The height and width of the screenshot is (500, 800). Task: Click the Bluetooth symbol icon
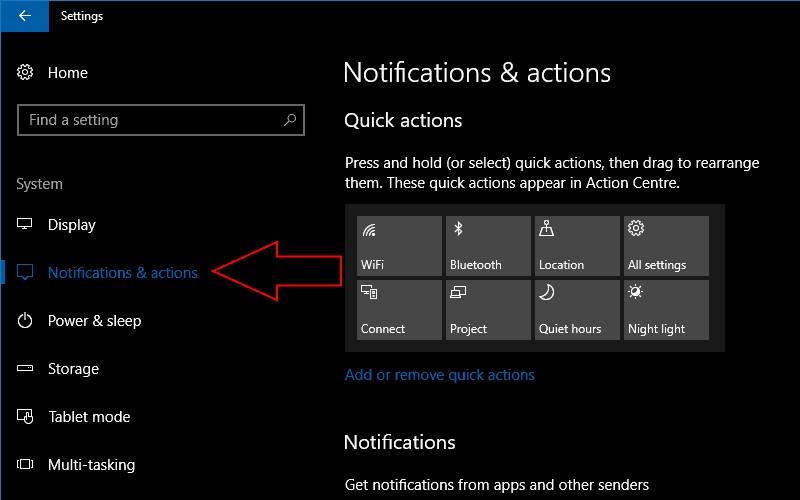458,229
